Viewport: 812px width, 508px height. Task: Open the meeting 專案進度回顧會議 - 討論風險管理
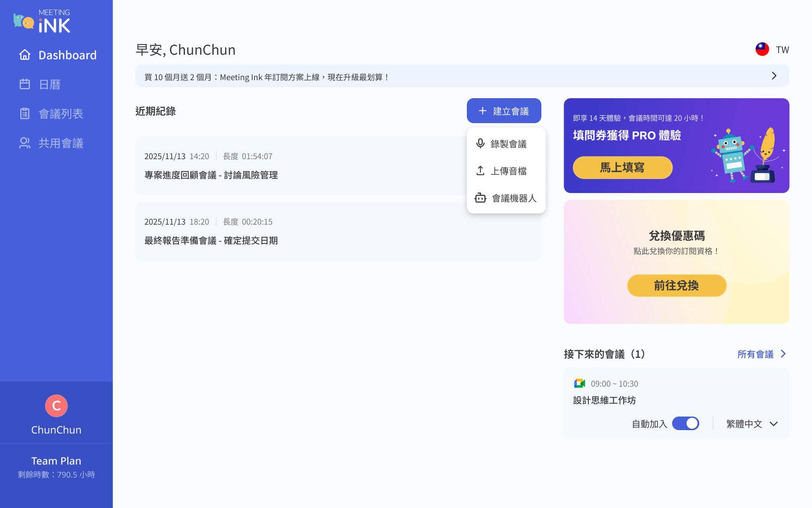click(x=211, y=175)
